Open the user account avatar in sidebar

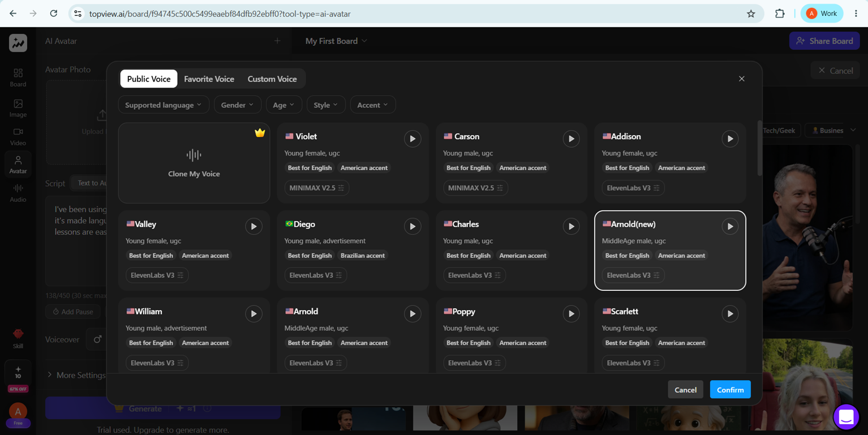tap(18, 412)
